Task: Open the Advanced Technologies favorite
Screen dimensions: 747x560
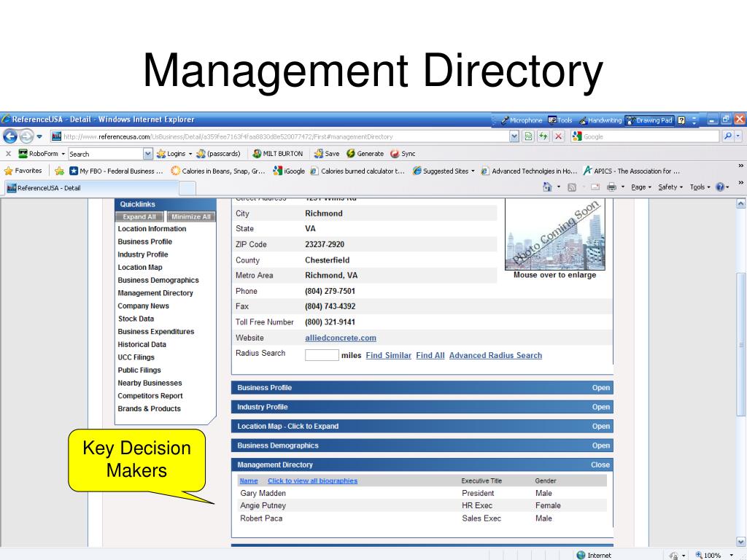Action: click(530, 171)
